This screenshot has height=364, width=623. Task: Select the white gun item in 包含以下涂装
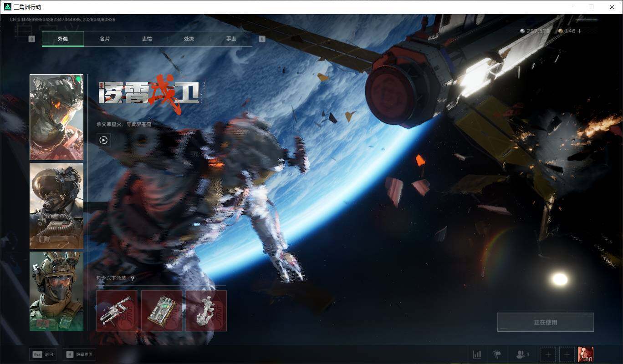[x=117, y=311]
